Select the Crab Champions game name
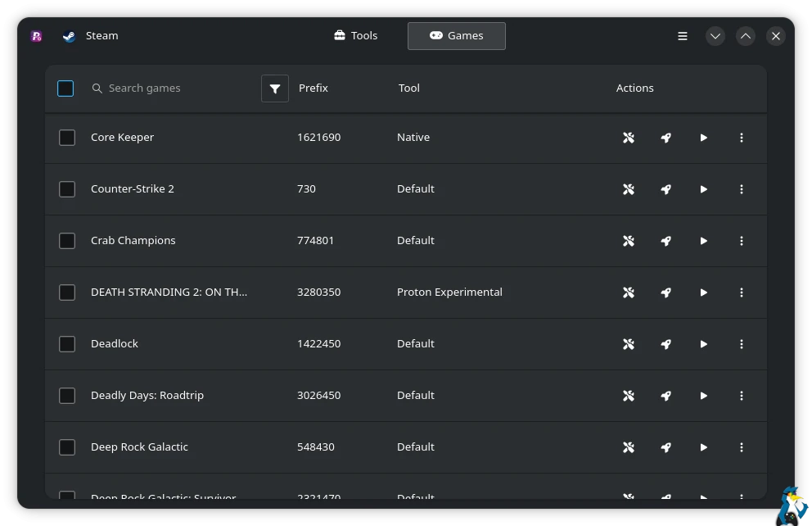Viewport: 812px width, 526px height. pos(133,240)
